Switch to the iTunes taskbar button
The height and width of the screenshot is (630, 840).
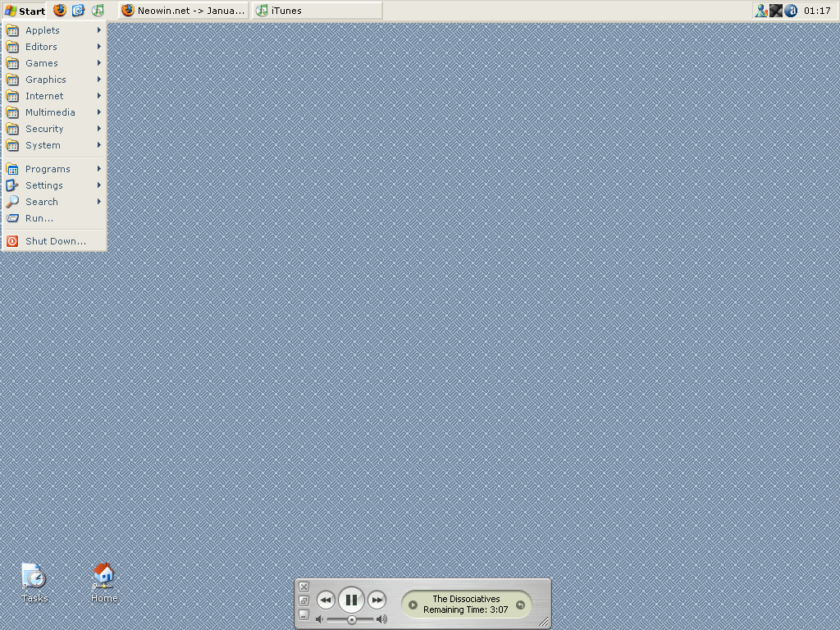(x=317, y=10)
